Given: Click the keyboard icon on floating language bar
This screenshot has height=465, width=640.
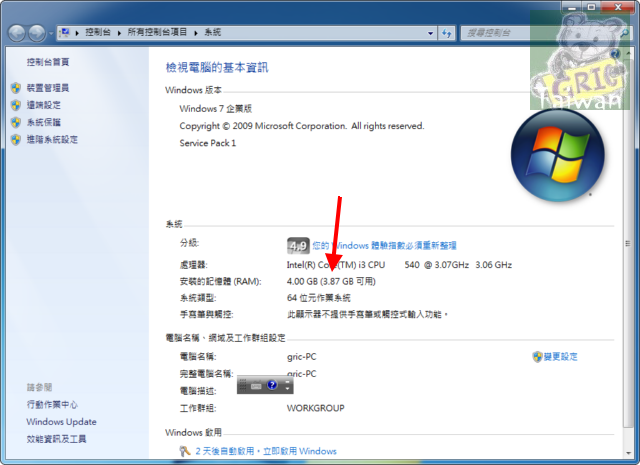Looking at the screenshot, I should coord(256,385).
